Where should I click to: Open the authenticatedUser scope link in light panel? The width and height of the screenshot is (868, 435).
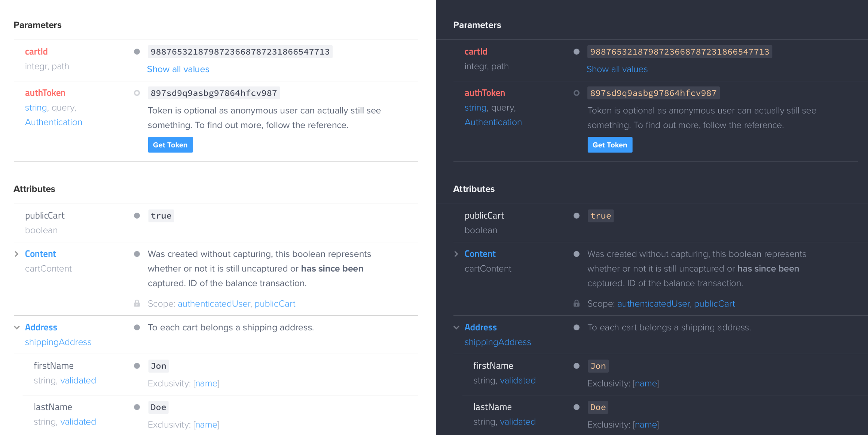click(214, 304)
